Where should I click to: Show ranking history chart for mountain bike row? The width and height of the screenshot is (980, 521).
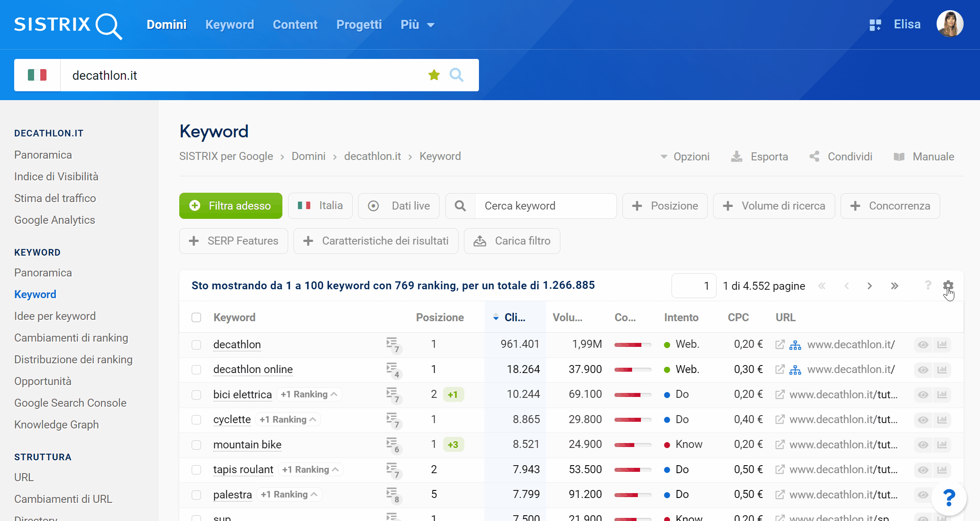click(942, 445)
